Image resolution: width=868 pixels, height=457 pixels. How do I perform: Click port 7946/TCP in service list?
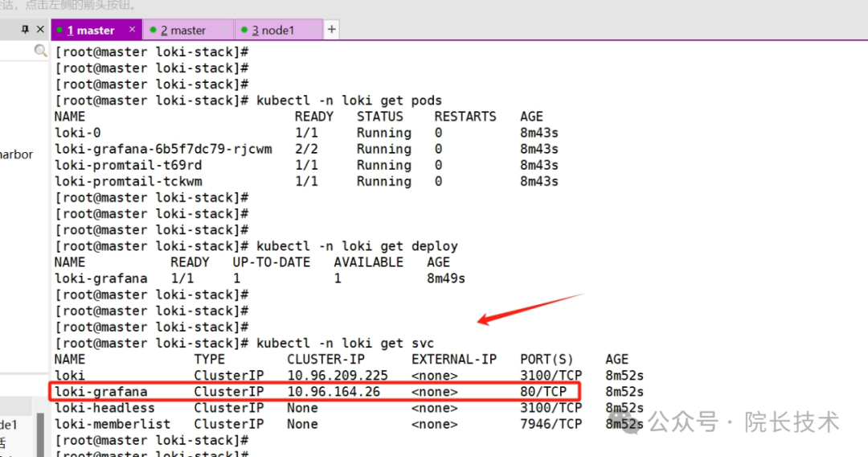click(x=551, y=424)
